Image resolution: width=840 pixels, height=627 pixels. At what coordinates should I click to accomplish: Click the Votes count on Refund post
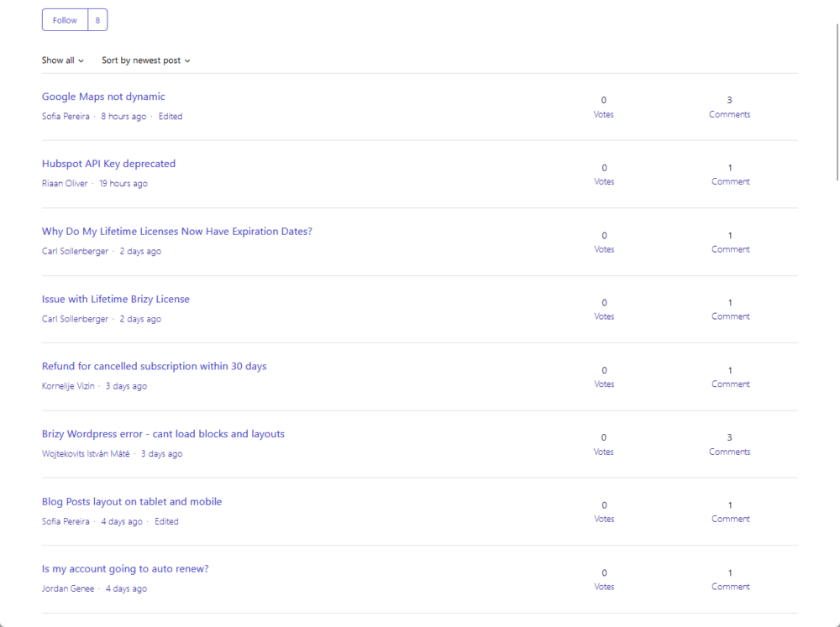click(604, 377)
